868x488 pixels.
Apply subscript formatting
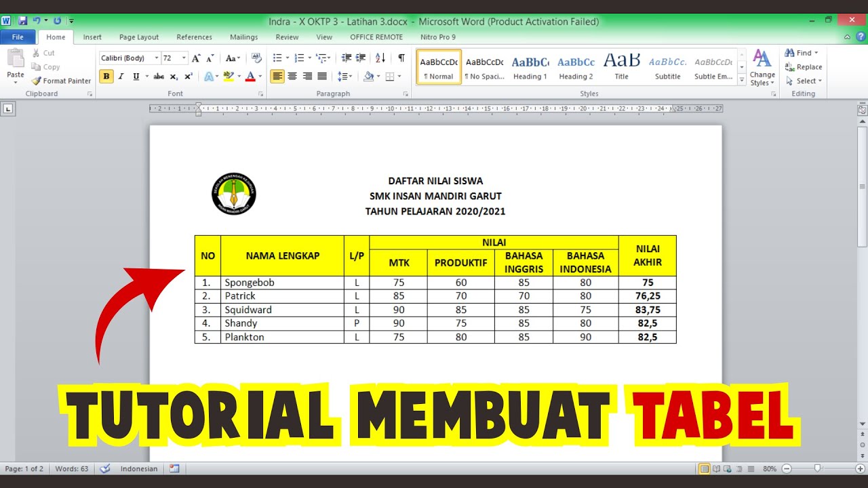(174, 77)
